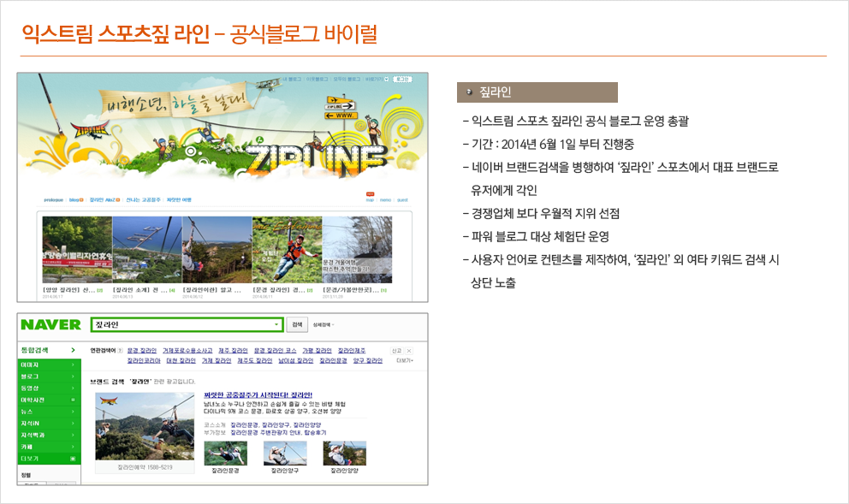This screenshot has width=849, height=504.
Task: Open the 짚라인이란 post thumbnail
Action: click(x=217, y=250)
